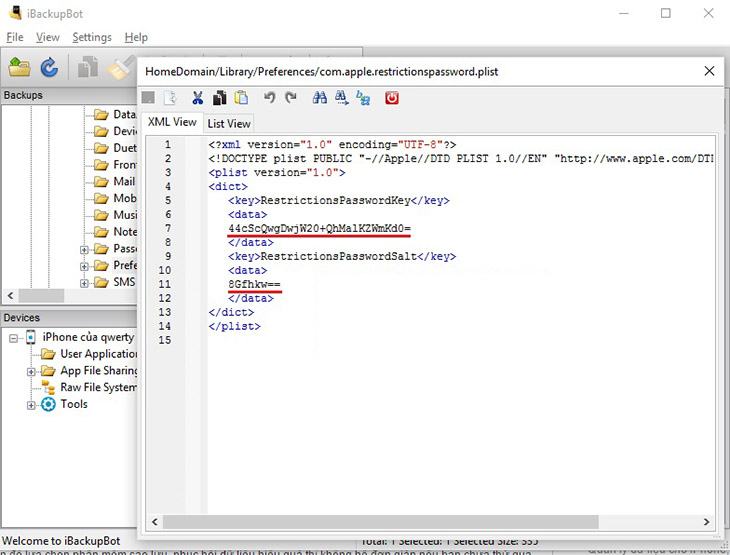
Task: Click the plist version line in editor
Action: tap(277, 173)
